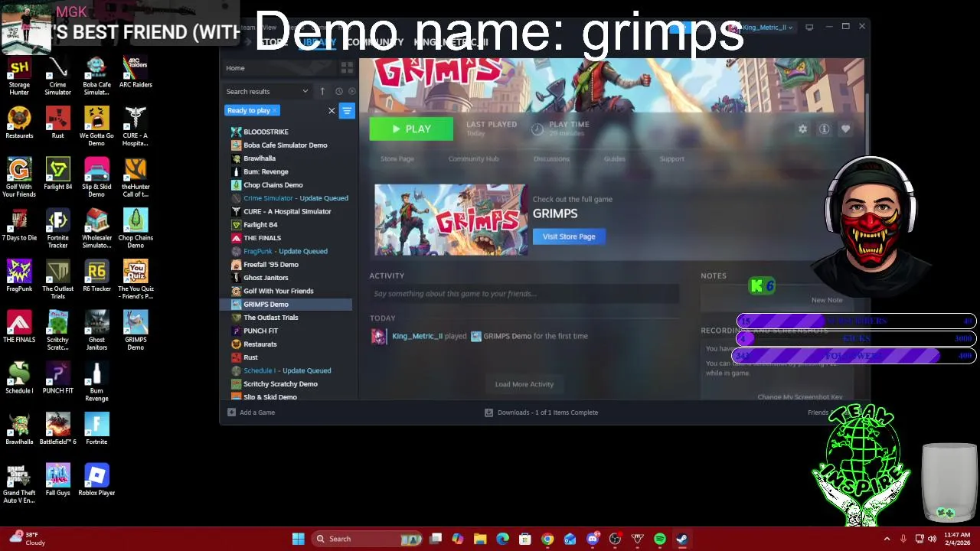Open the advanced filters icon in library
This screenshot has height=551, width=980.
(347, 111)
